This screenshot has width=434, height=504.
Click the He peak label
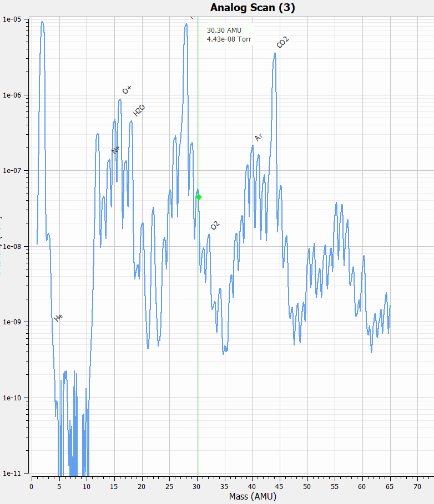point(58,318)
